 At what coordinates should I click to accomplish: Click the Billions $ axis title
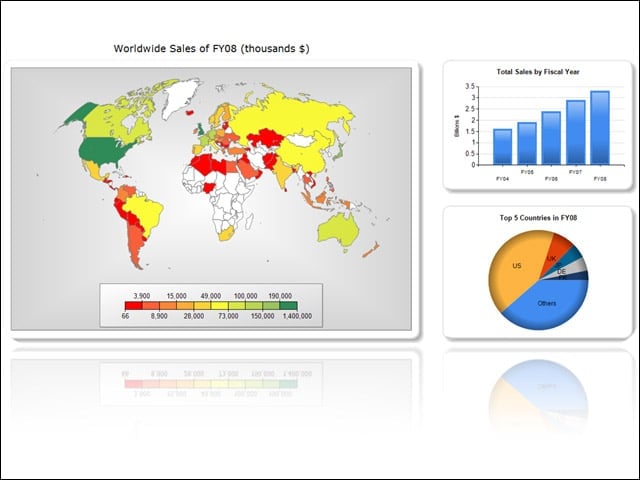(457, 126)
